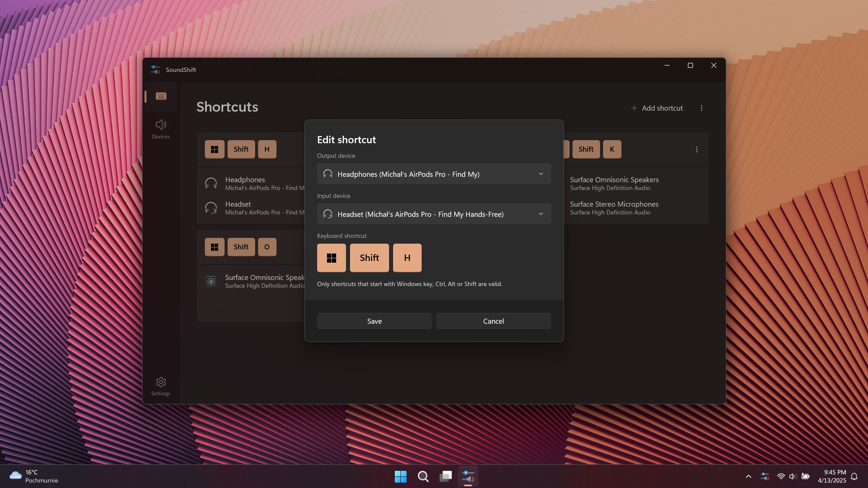Open more options for Shift K shortcut card
868x488 pixels.
pyautogui.click(x=697, y=149)
